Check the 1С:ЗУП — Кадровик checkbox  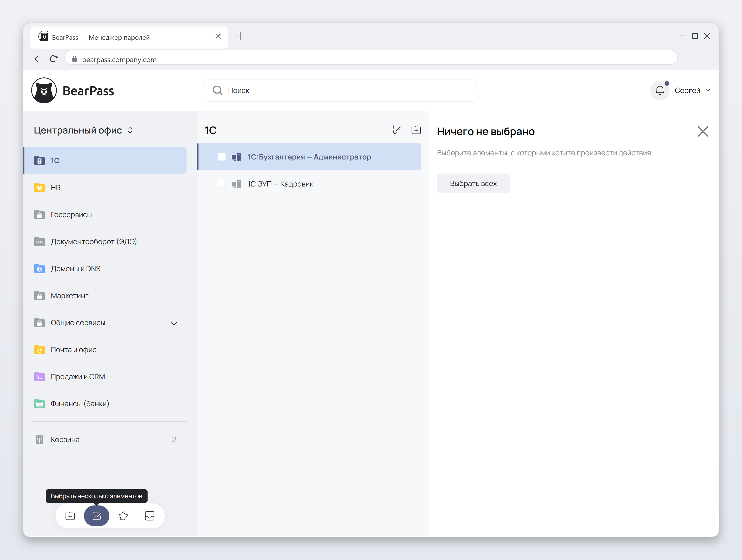pyautogui.click(x=222, y=184)
